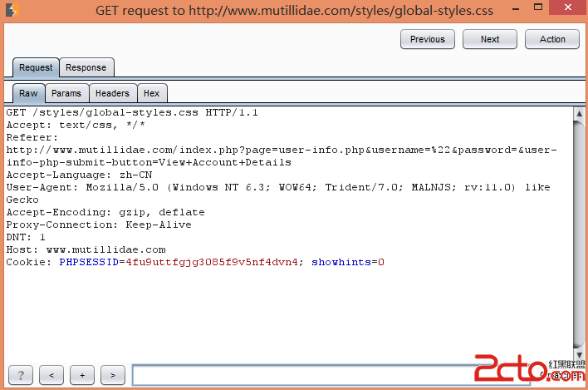Click the word Gecko
The width and height of the screenshot is (588, 390).
coord(22,200)
